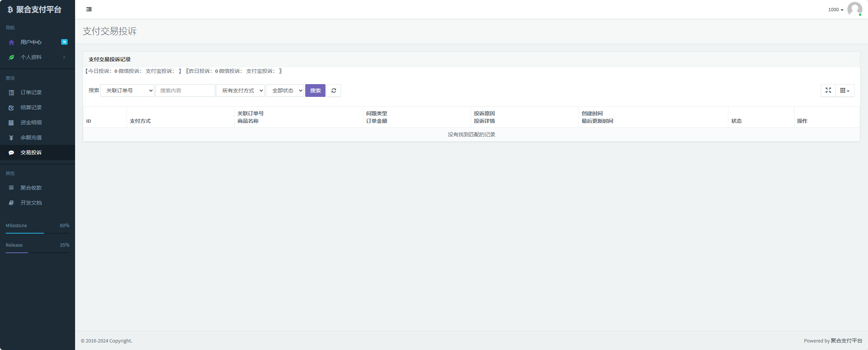
Task: Click the 搜索内容 text input
Action: pyautogui.click(x=185, y=91)
